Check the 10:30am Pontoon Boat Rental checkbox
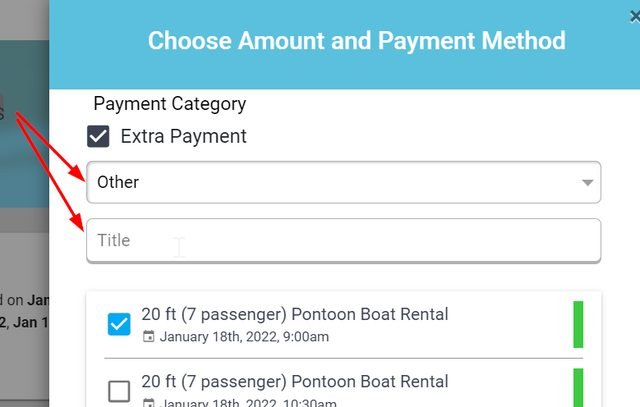Screen dimensions: 640x407 point(119,391)
